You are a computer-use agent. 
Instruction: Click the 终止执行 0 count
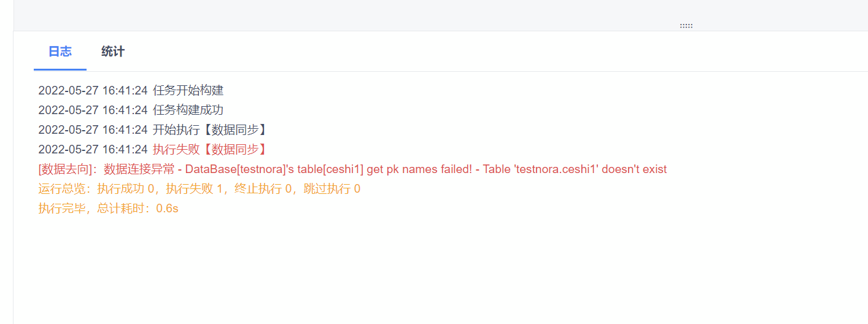pos(263,189)
